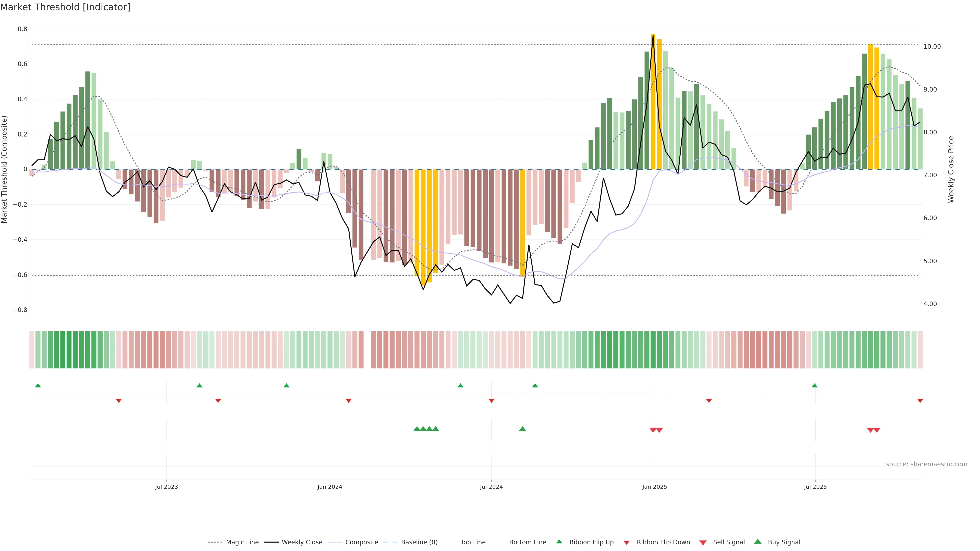The width and height of the screenshot is (980, 551).
Task: Click the Sell Signal triangle icon in legend
Action: pos(703,543)
